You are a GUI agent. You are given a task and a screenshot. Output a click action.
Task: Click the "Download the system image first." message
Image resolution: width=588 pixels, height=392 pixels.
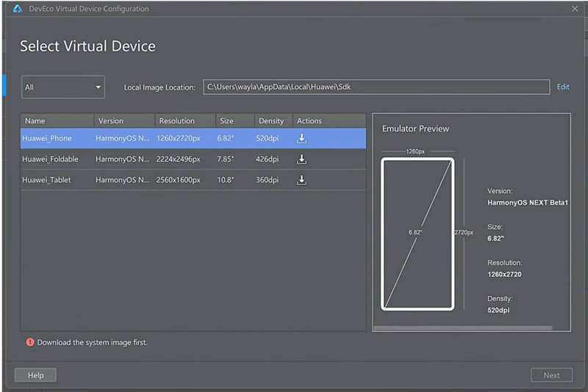pyautogui.click(x=93, y=342)
